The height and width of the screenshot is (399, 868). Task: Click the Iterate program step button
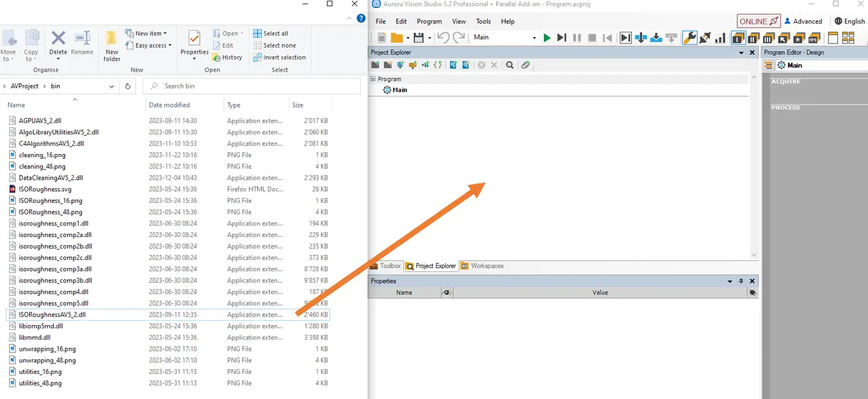tap(562, 38)
